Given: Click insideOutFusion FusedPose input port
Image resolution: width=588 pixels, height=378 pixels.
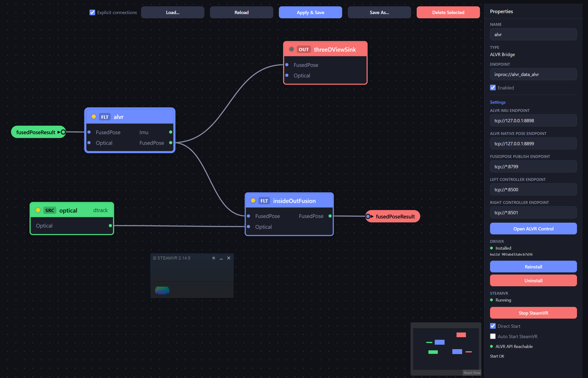Looking at the screenshot, I should [x=249, y=216].
